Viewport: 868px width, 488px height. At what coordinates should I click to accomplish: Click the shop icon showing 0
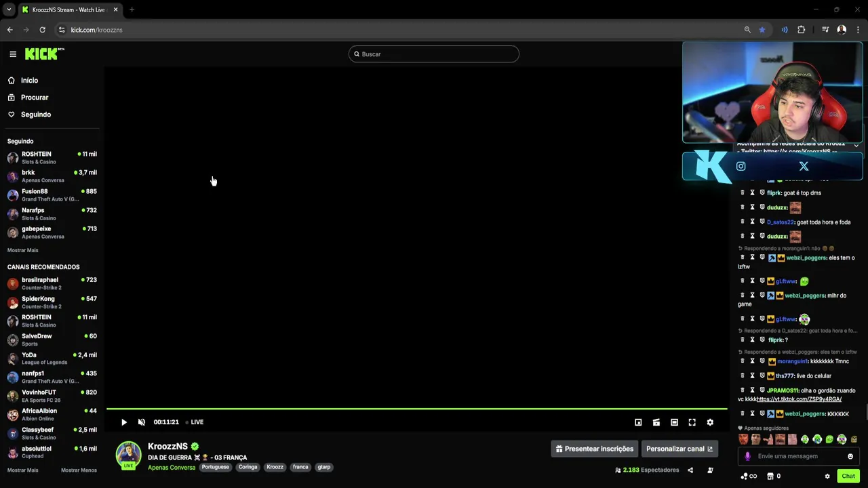pos(773,476)
